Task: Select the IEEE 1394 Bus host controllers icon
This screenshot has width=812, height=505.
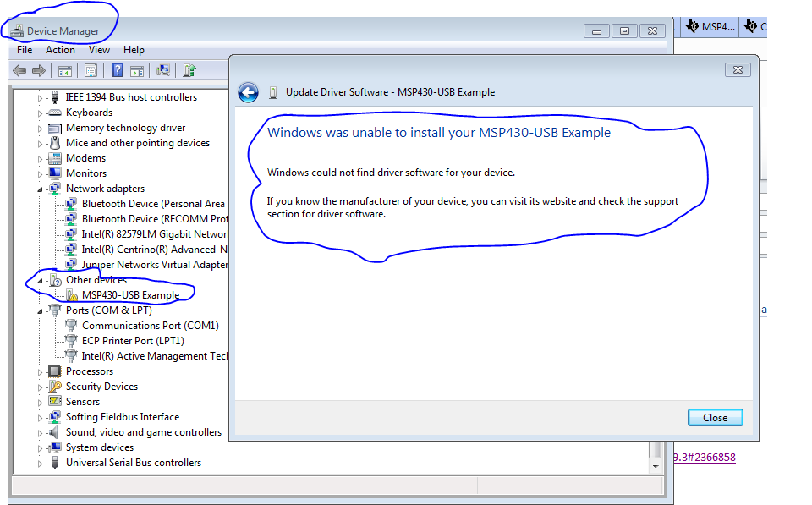Action: (55, 97)
